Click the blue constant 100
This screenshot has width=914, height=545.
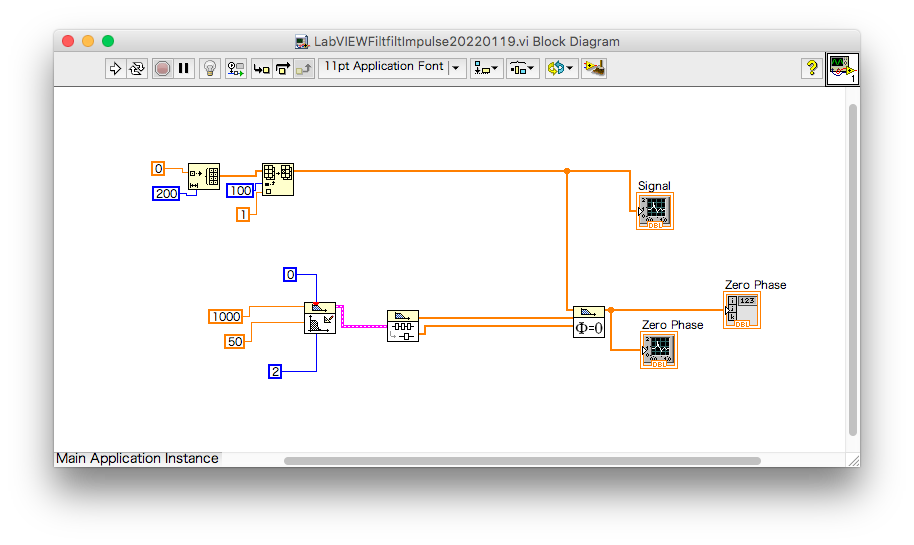coord(240,191)
